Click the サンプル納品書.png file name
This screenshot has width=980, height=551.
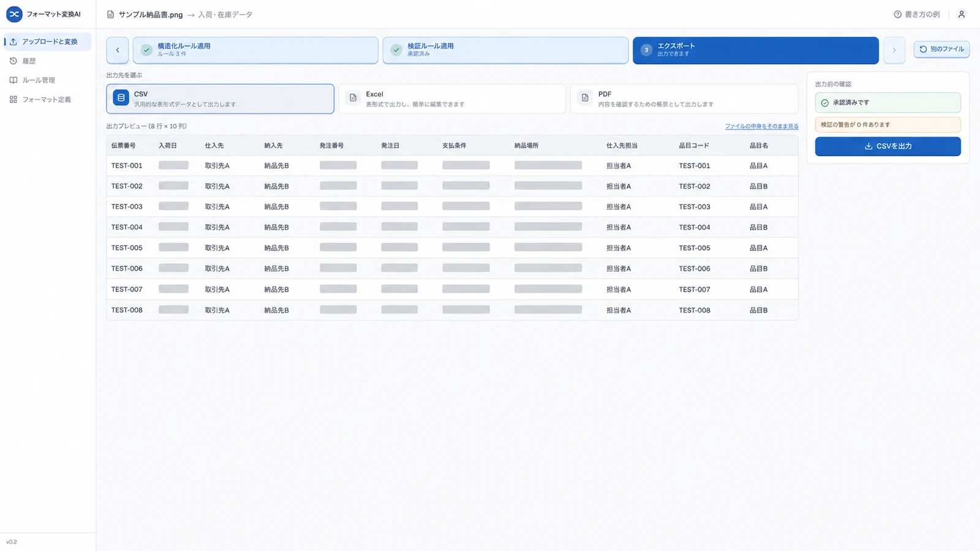click(x=151, y=15)
